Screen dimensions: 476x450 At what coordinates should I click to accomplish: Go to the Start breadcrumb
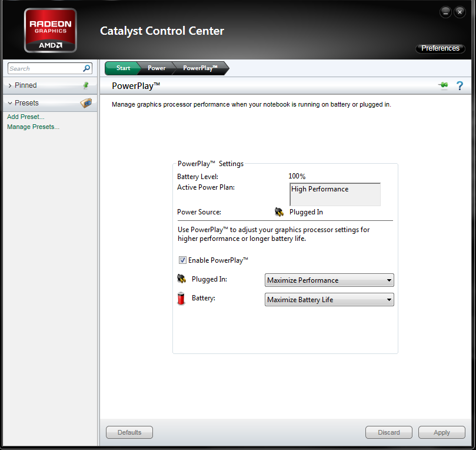coord(123,68)
